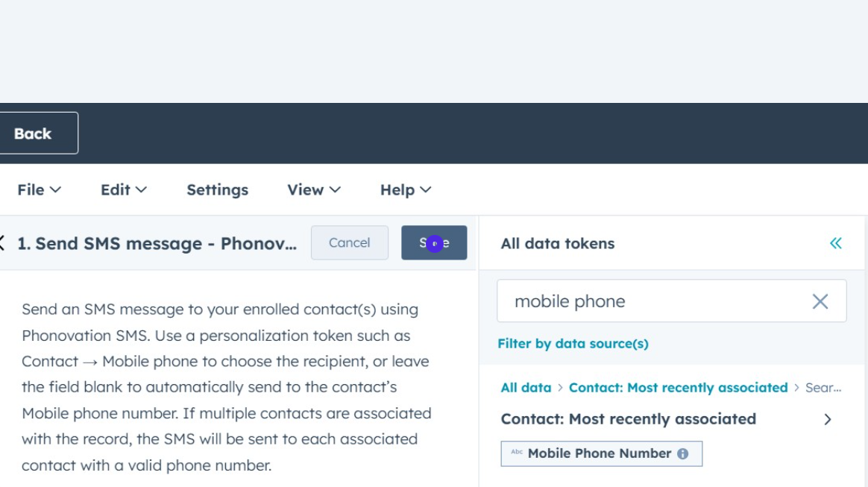Screen dimensions: 868x487
Task: Click the Send SMS message action title
Action: click(157, 244)
